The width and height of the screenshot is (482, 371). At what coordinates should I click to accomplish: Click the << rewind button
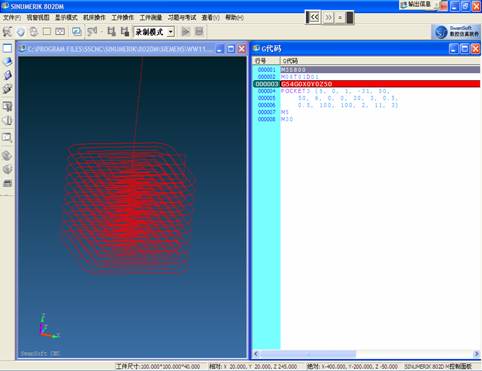pos(314,17)
